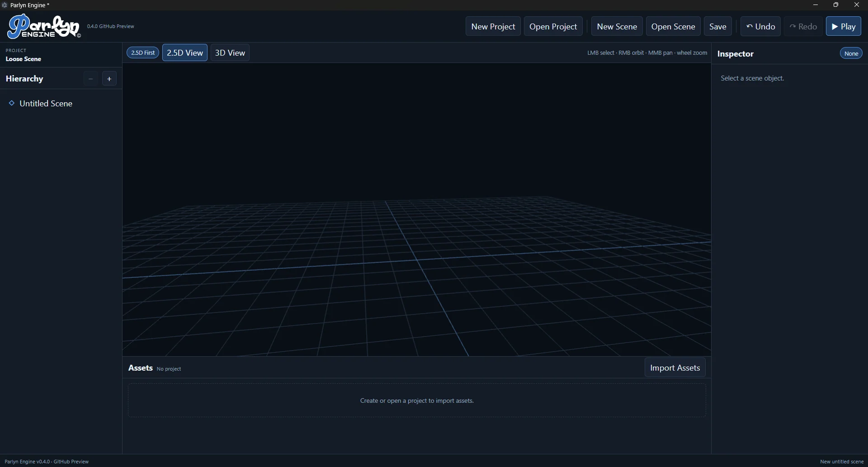The width and height of the screenshot is (868, 467).
Task: Click the Parlyn Engine logo
Action: (x=44, y=26)
